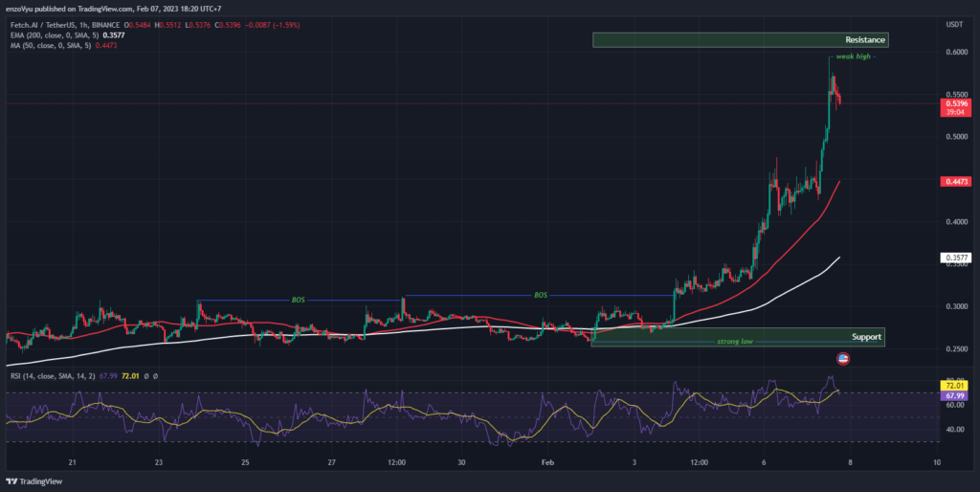Click the Feb label on time axis

click(x=547, y=462)
